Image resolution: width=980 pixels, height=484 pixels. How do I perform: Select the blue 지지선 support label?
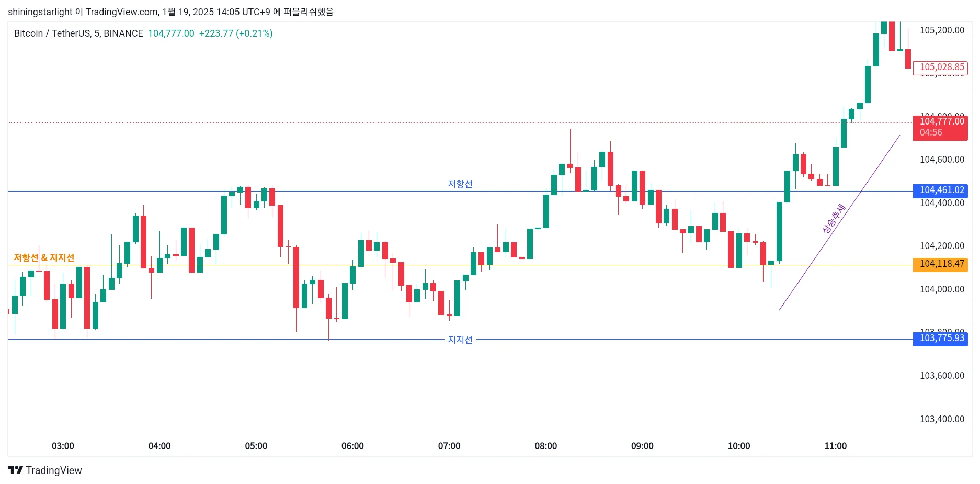(x=460, y=340)
